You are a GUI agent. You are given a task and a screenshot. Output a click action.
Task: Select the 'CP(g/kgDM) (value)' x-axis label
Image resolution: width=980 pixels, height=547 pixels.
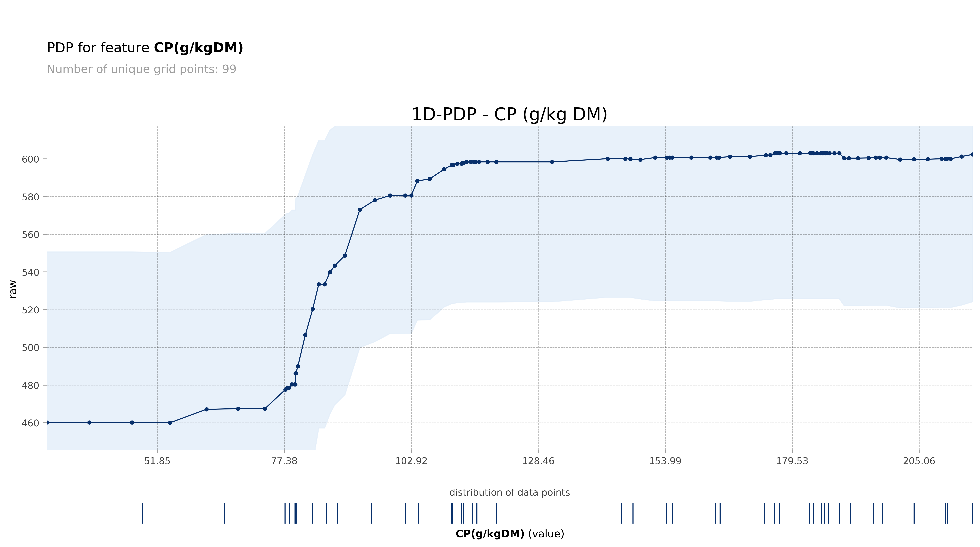[x=510, y=534]
